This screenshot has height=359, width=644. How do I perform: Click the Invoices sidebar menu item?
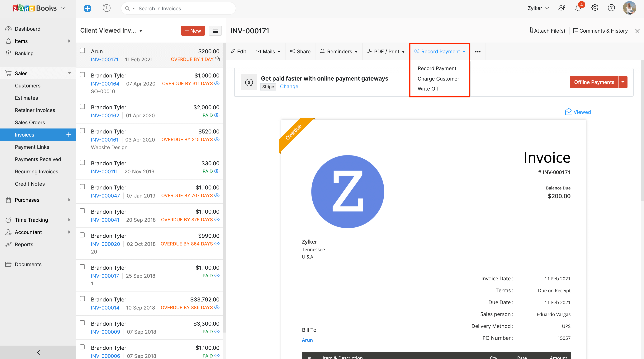pyautogui.click(x=24, y=134)
